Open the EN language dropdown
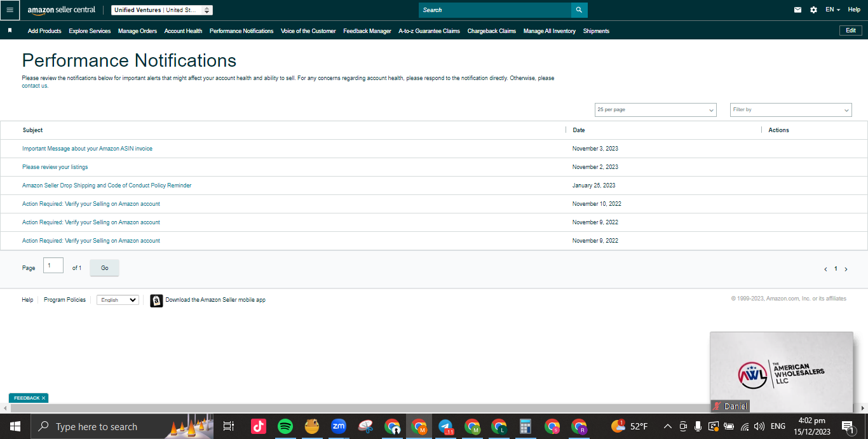Viewport: 868px width, 439px height. (832, 10)
